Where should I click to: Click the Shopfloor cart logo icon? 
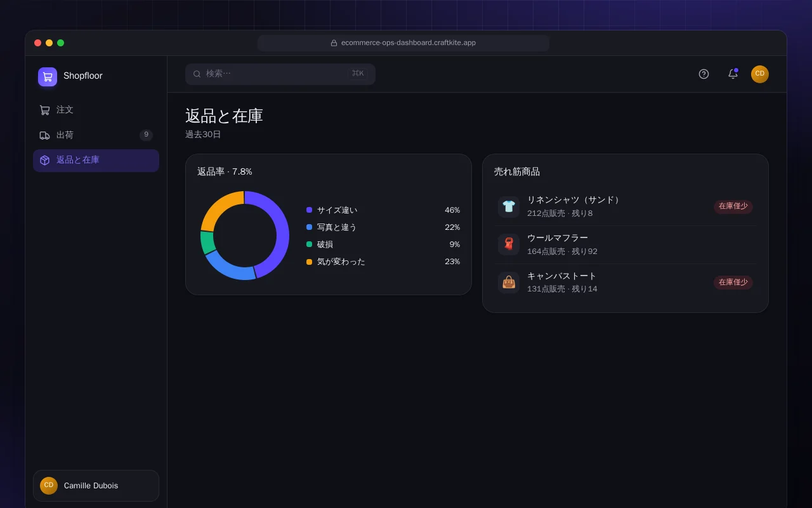[x=48, y=77]
